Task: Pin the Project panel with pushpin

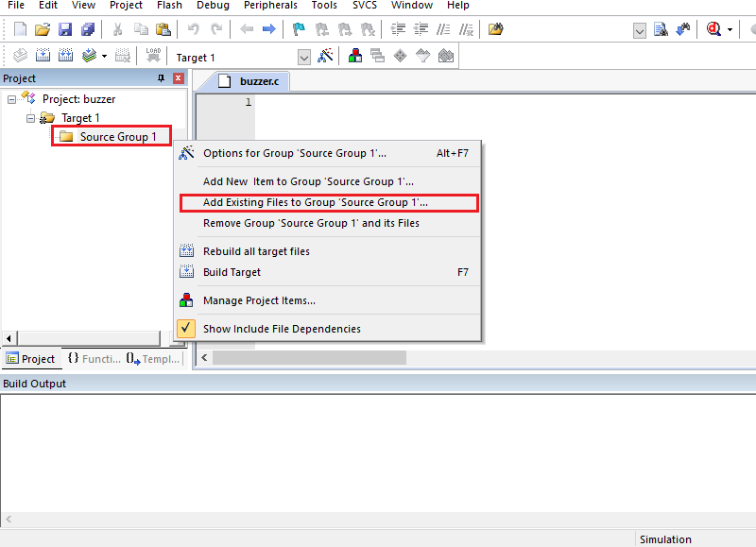Action: 161,78
